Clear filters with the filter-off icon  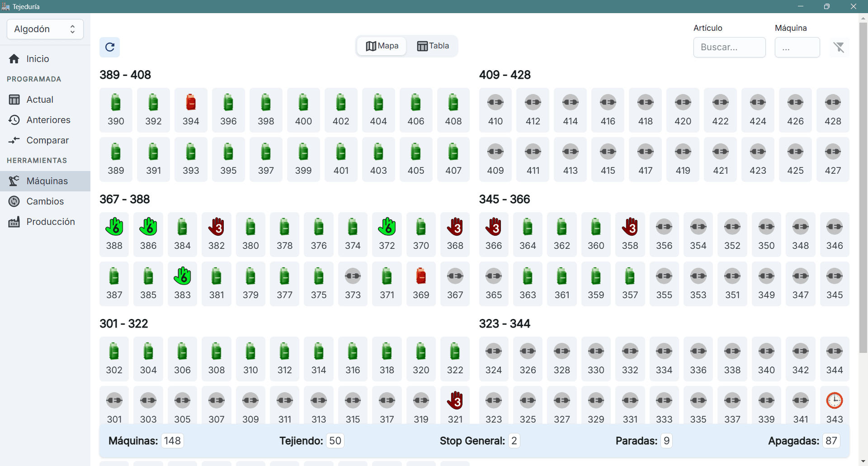pos(839,47)
